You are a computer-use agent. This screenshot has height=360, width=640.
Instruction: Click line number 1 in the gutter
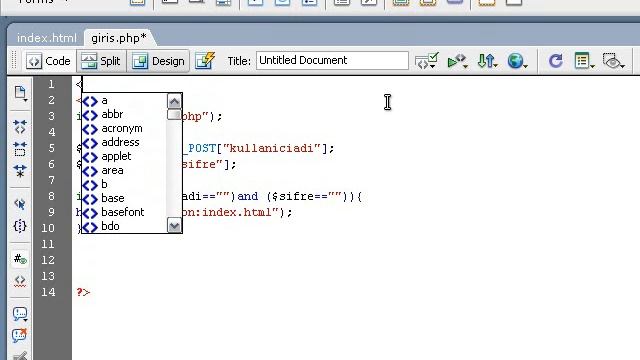(x=51, y=84)
